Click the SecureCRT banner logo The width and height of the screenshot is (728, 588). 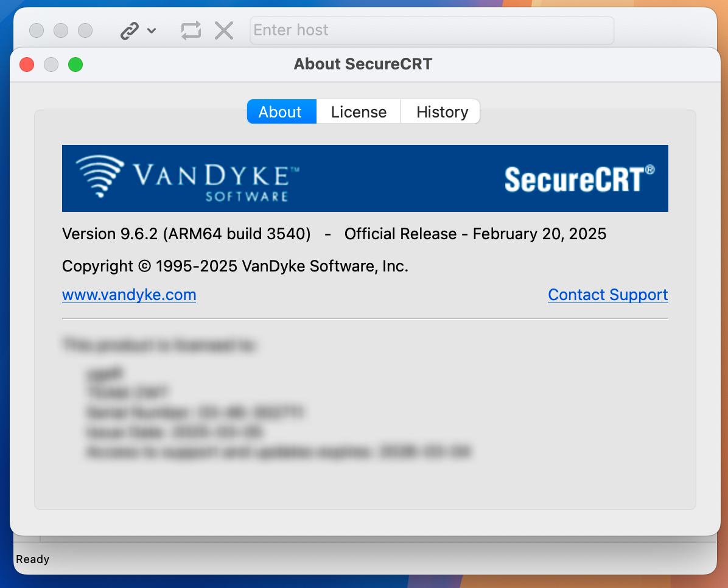pos(577,178)
